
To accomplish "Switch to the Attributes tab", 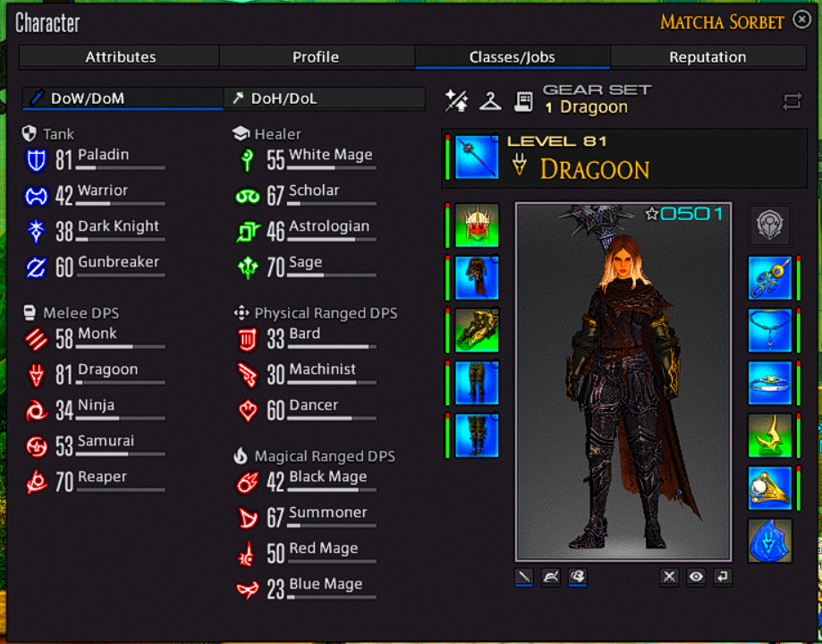I will [x=120, y=56].
